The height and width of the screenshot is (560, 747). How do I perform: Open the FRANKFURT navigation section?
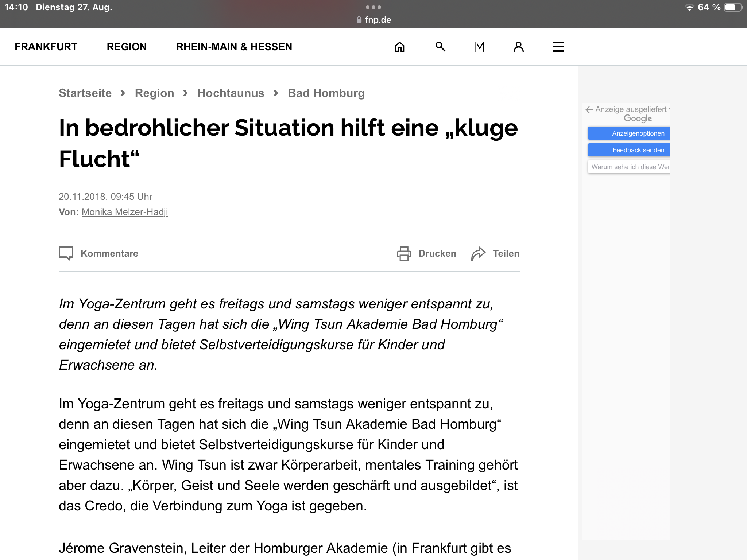click(x=46, y=47)
